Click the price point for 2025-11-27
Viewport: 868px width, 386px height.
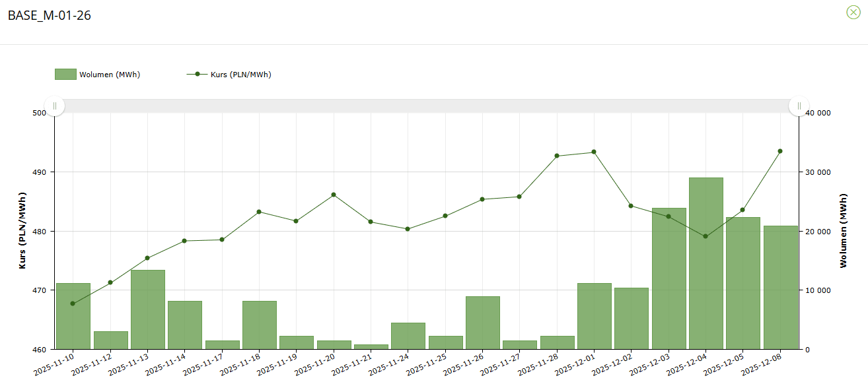tap(519, 197)
